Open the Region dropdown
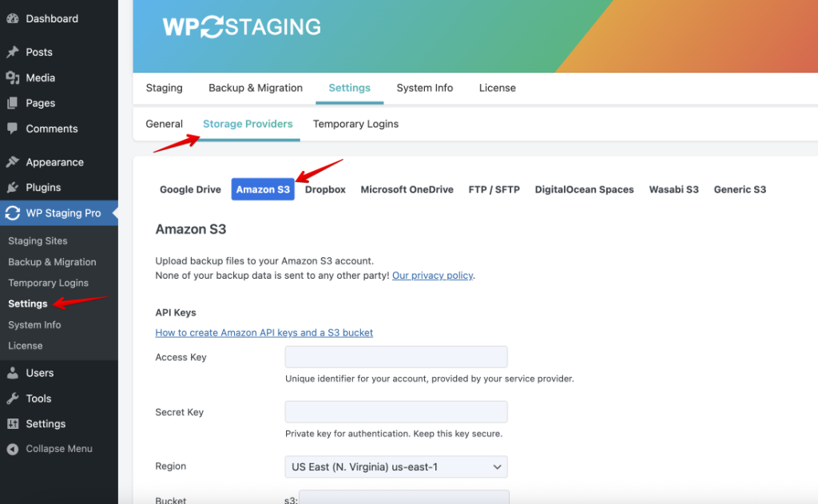Viewport: 818px width, 504px height. 396,467
